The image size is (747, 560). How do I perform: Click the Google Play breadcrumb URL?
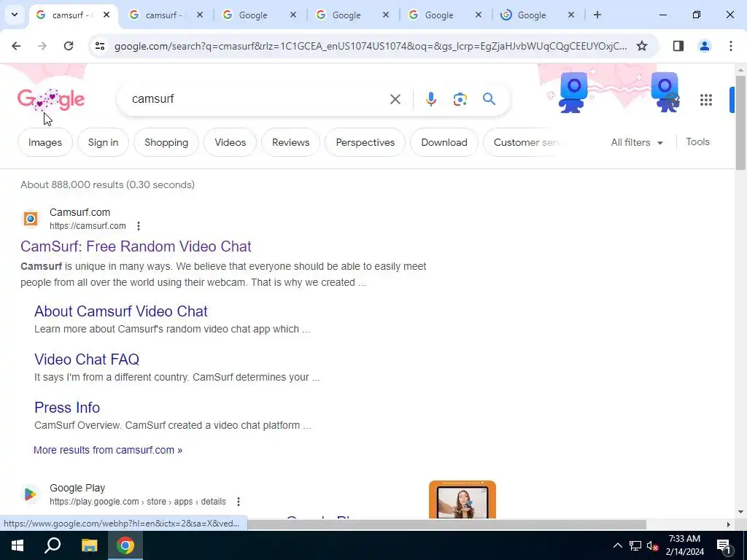coord(138,502)
